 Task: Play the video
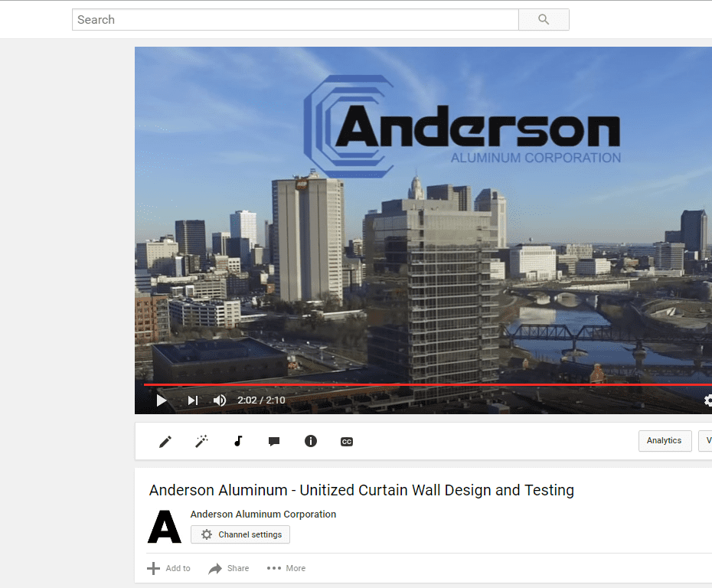(162, 400)
